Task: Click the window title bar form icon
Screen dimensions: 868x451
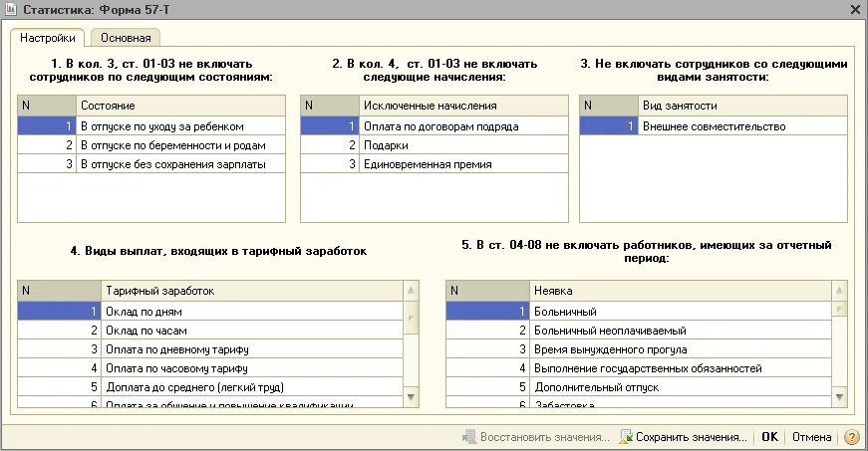Action: [11, 9]
